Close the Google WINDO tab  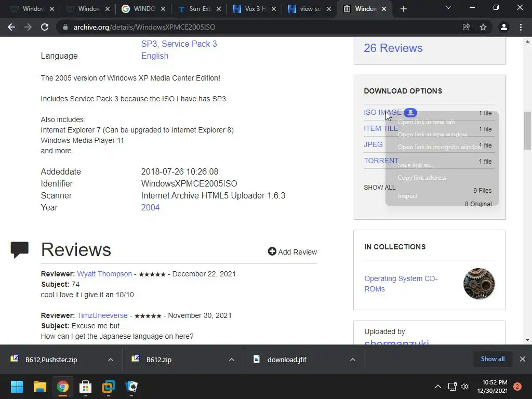pos(163,9)
